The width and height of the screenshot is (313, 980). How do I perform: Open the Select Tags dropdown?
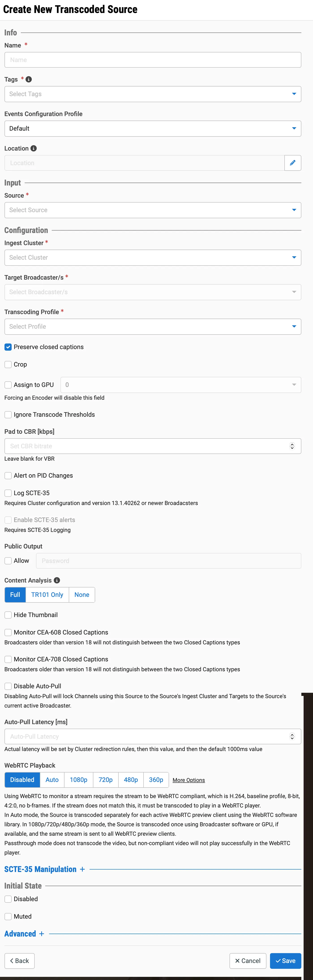[153, 94]
